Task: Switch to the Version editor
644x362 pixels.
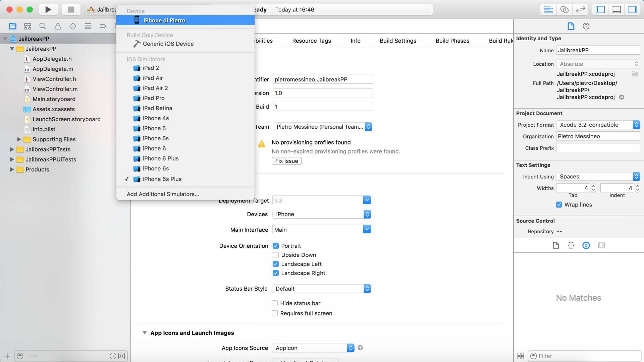Action: 580,10
